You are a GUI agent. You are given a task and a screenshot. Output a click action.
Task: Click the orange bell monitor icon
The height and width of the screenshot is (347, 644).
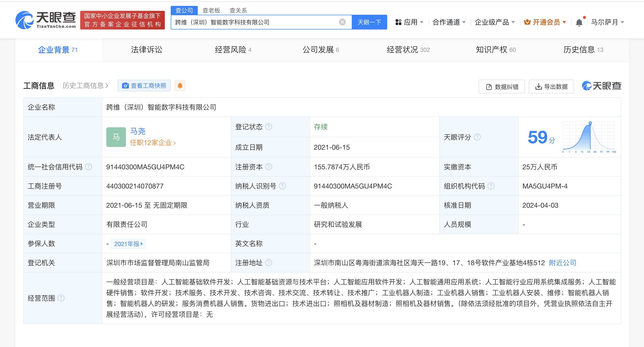click(x=180, y=86)
